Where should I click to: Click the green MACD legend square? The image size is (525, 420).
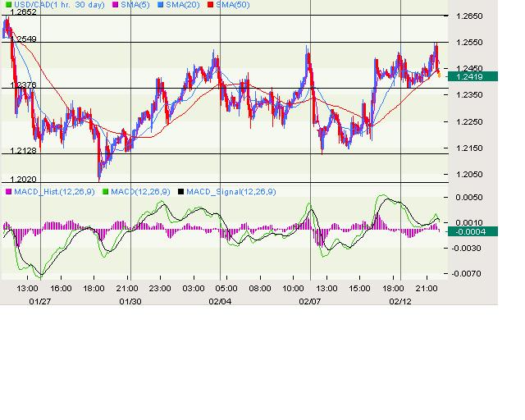pos(106,192)
